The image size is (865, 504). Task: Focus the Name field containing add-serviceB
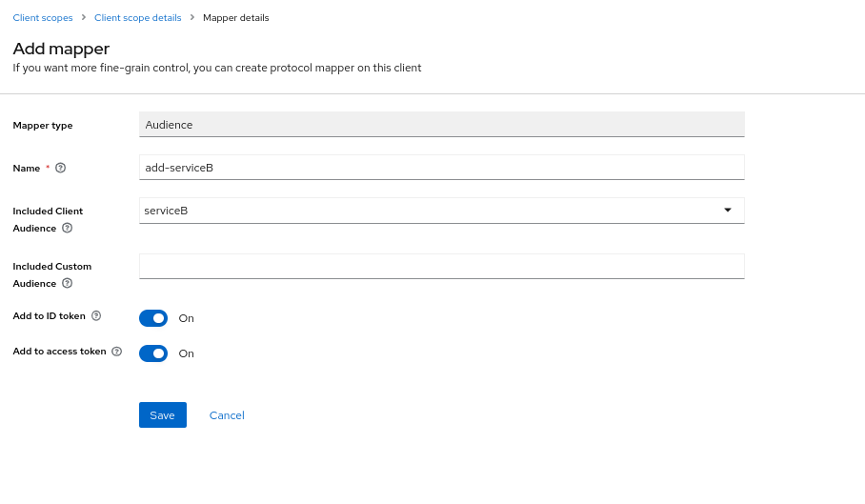442,167
